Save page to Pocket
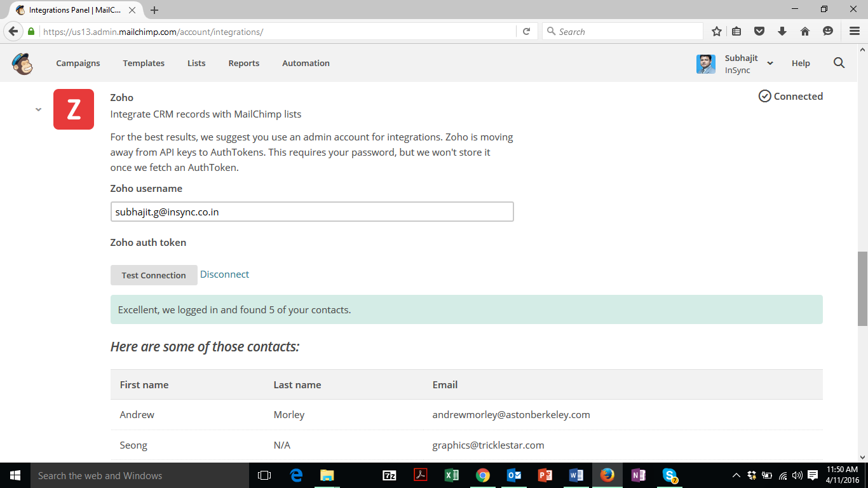 point(759,31)
